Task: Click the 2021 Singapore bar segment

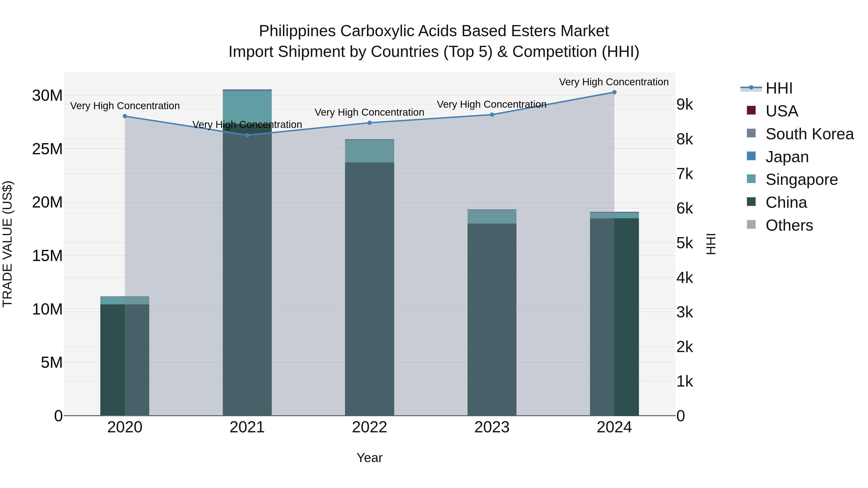Action: [x=247, y=107]
